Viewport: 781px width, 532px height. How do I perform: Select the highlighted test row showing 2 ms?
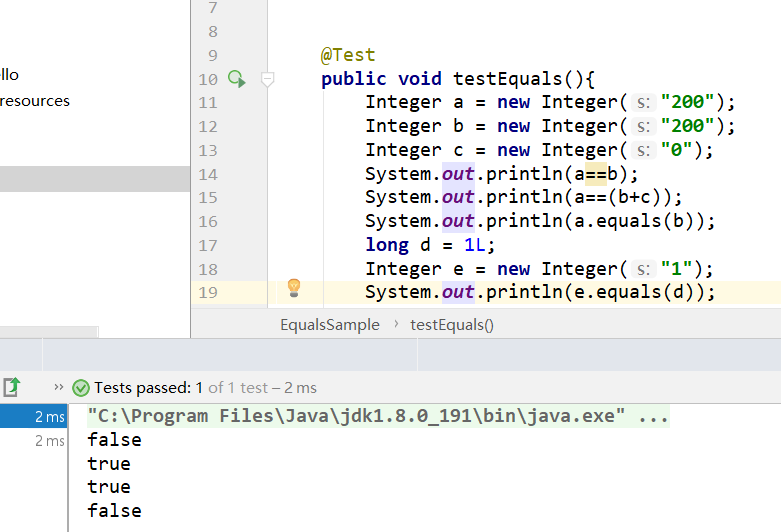[x=33, y=416]
